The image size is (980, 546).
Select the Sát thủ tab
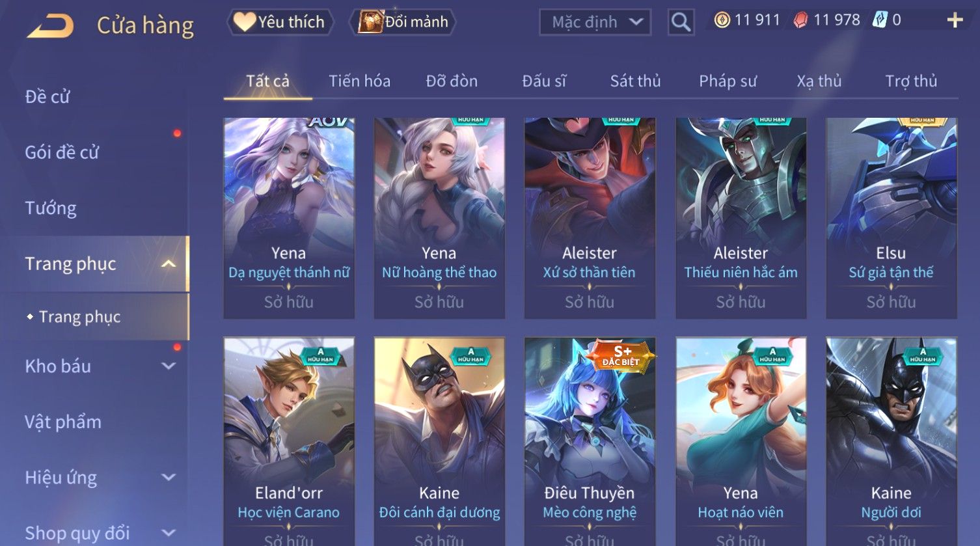635,81
